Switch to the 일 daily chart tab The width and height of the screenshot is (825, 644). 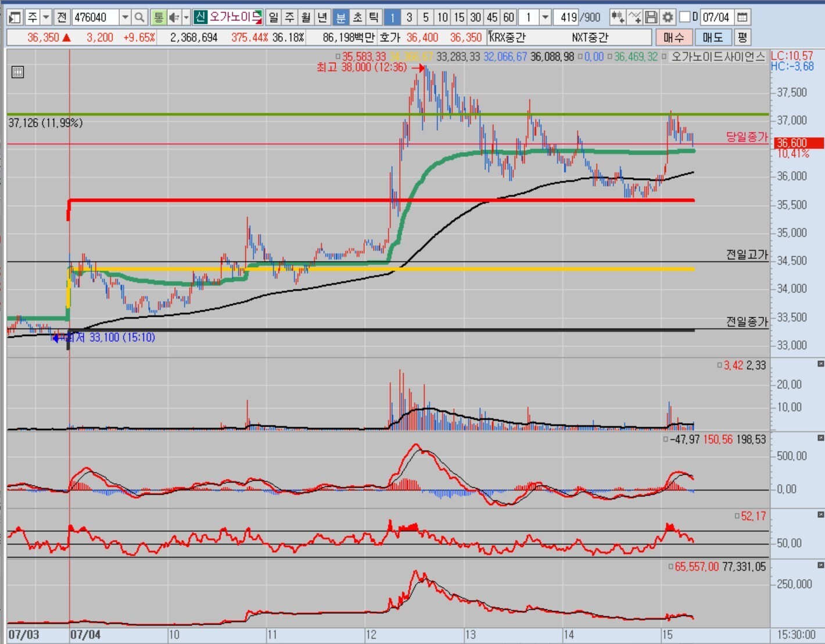click(x=274, y=17)
